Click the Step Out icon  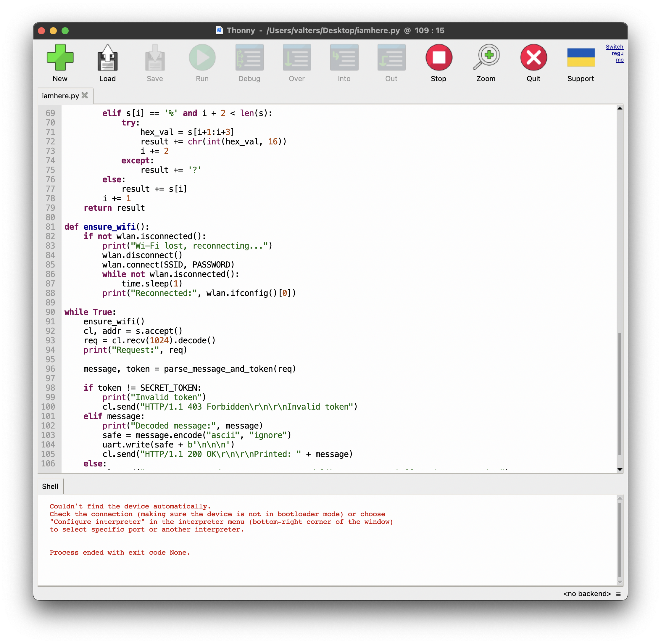tap(391, 58)
